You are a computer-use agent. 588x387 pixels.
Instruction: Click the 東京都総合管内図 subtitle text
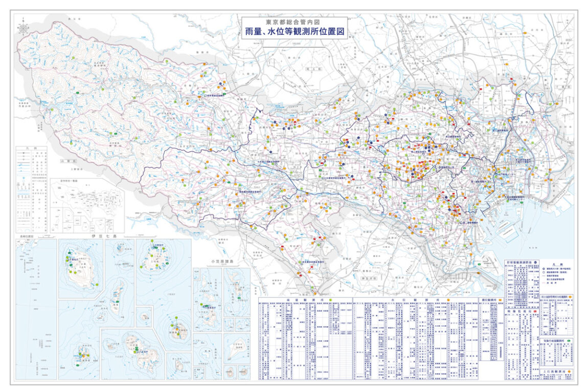click(x=293, y=22)
